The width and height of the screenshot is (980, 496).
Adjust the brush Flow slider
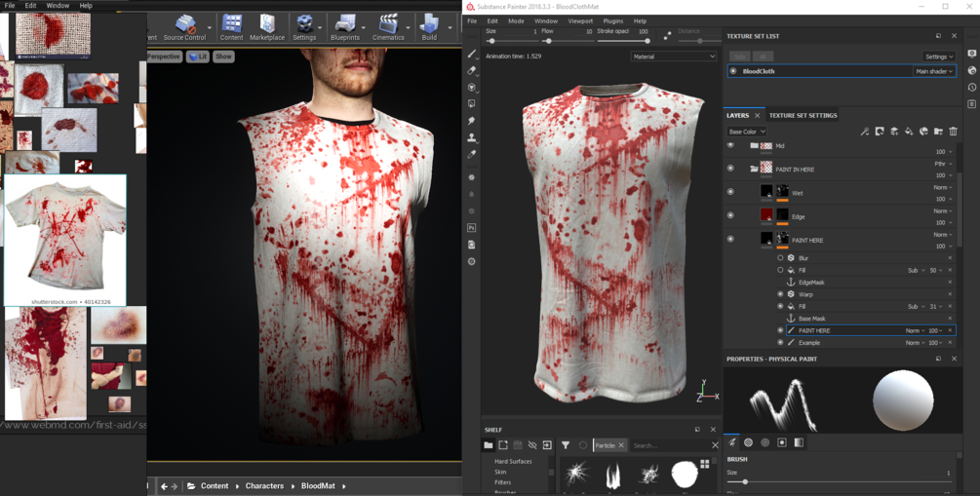[548, 41]
